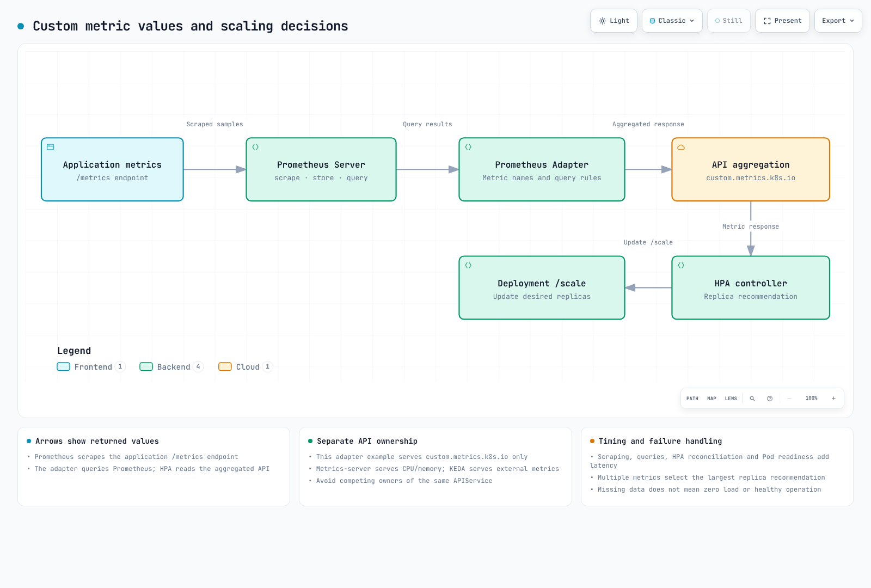
Task: Switch to the PATH mode tab
Action: [692, 399]
